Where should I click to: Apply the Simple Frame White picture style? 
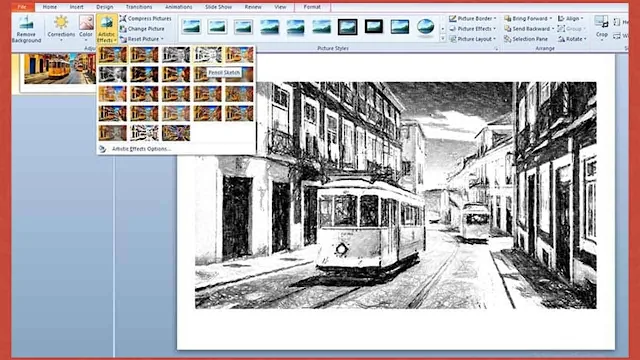click(191, 27)
